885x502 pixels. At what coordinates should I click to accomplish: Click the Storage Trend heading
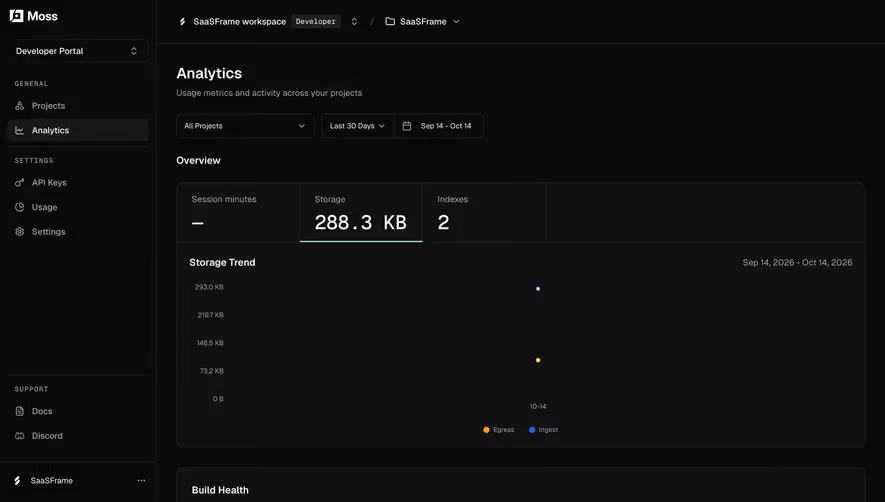[222, 263]
